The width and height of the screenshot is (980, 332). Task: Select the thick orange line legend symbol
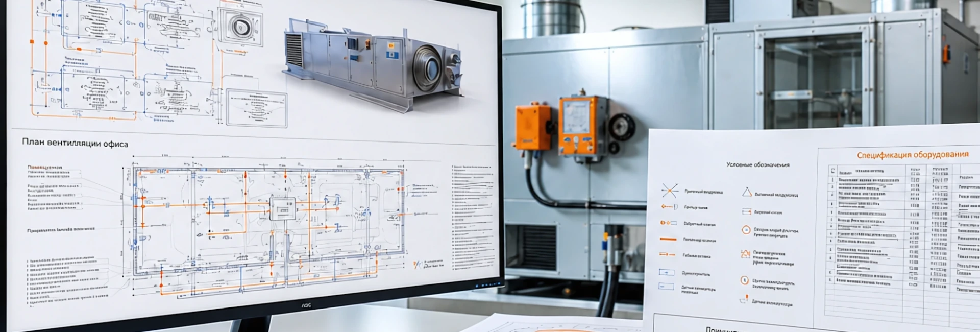coord(668,239)
